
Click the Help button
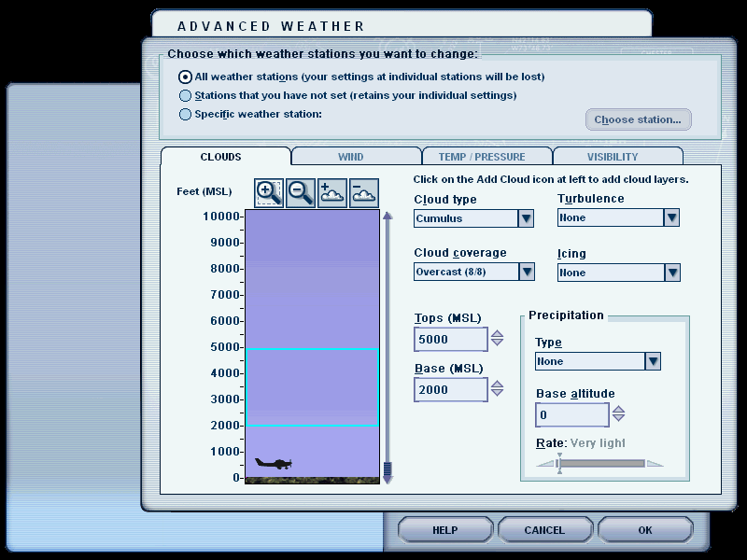(x=445, y=530)
